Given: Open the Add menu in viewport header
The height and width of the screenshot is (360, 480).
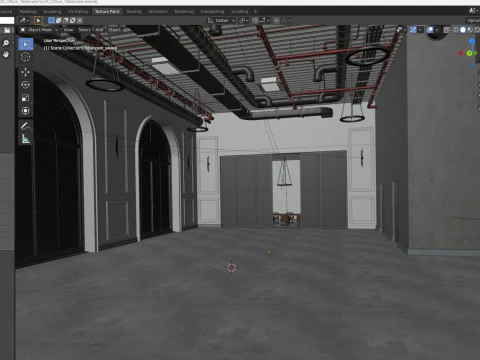Looking at the screenshot, I should point(99,30).
